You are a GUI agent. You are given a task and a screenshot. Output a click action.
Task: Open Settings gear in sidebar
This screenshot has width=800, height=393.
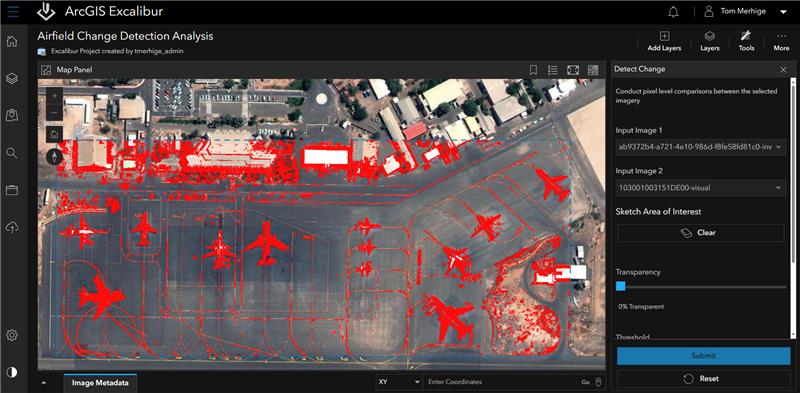click(12, 335)
